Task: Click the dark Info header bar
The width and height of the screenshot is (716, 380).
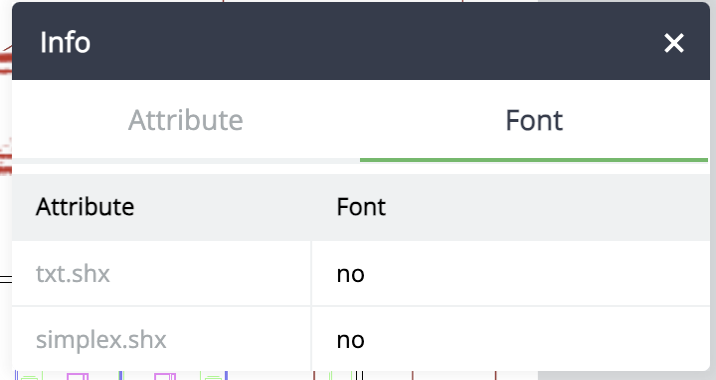Action: 361,41
